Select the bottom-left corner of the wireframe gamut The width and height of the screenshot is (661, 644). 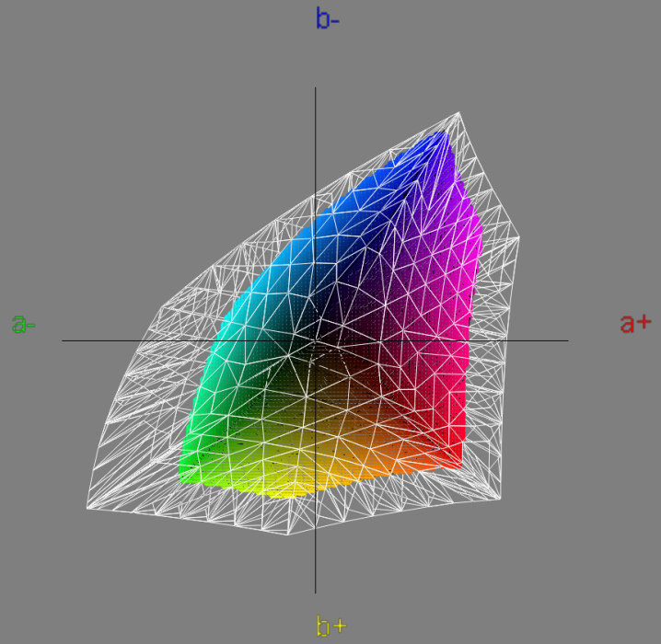tap(87, 508)
